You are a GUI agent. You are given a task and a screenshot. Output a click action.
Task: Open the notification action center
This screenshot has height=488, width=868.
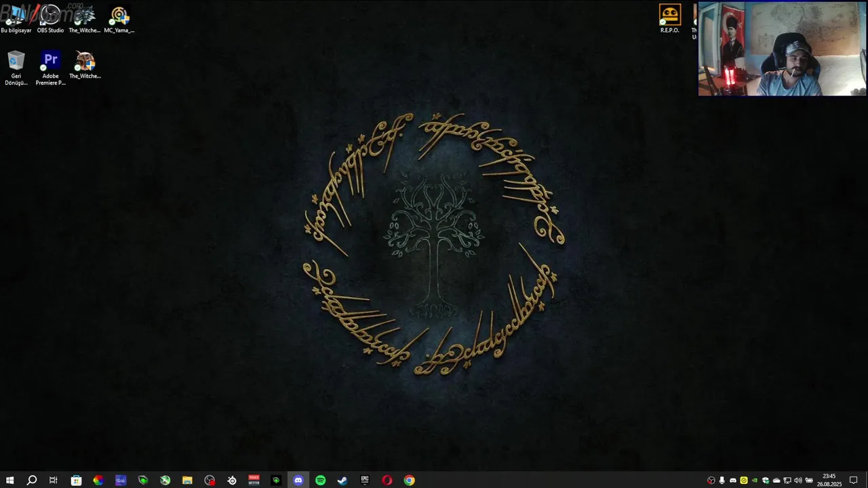[x=854, y=480]
